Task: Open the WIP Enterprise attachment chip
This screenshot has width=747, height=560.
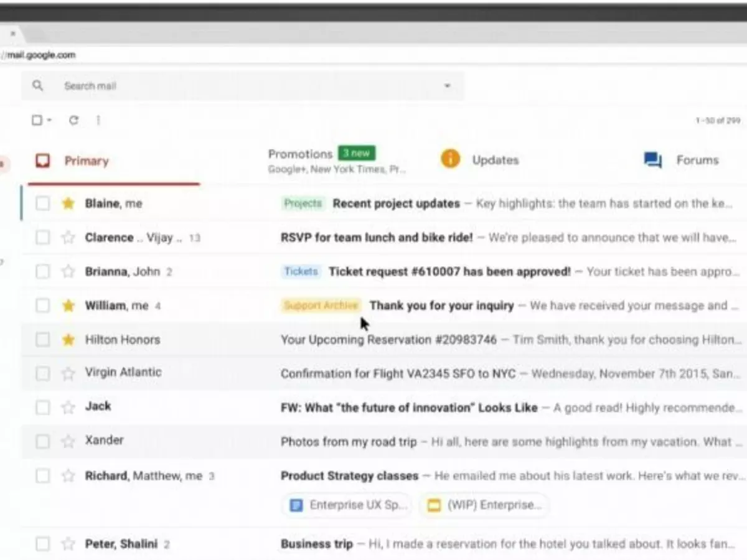Action: point(484,505)
